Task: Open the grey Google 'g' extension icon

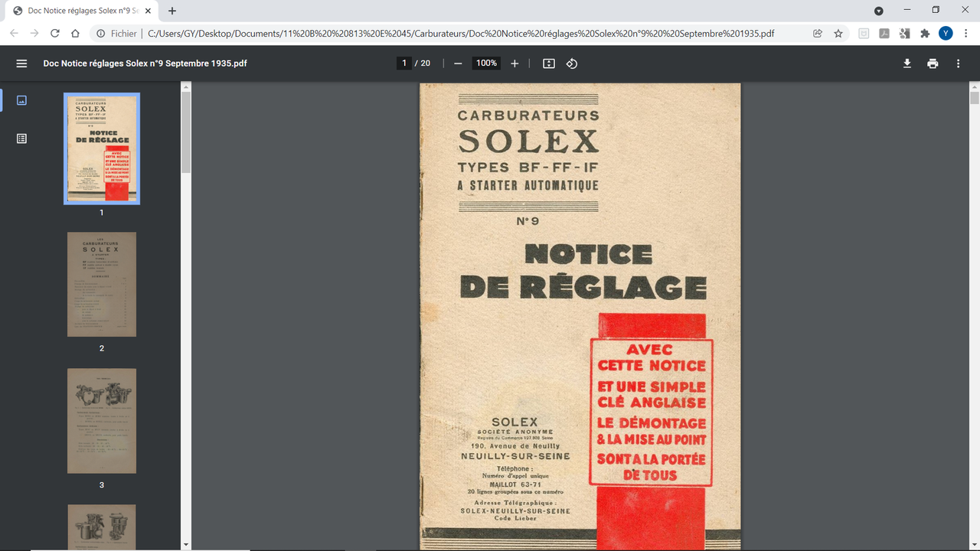Action: [x=905, y=34]
